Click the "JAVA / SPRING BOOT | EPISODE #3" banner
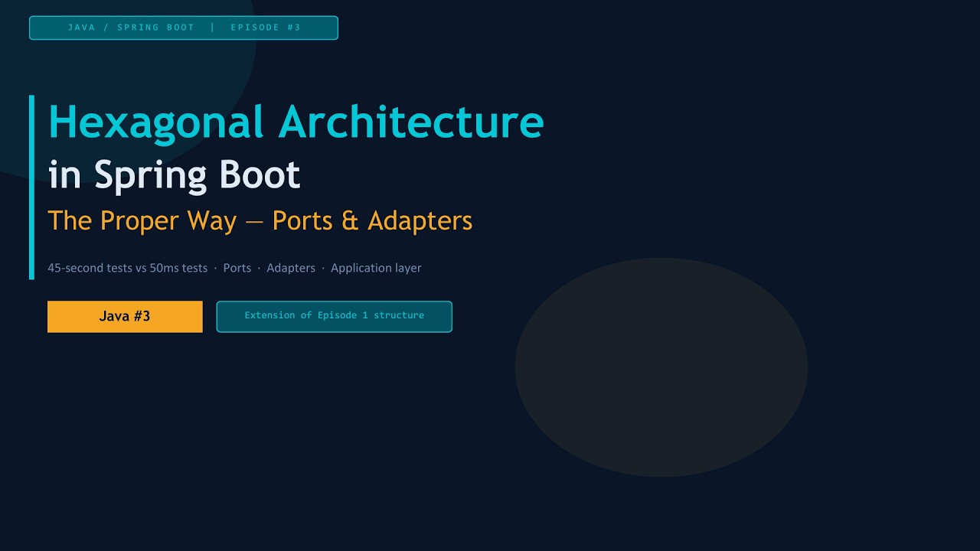This screenshot has width=980, height=551. click(184, 28)
